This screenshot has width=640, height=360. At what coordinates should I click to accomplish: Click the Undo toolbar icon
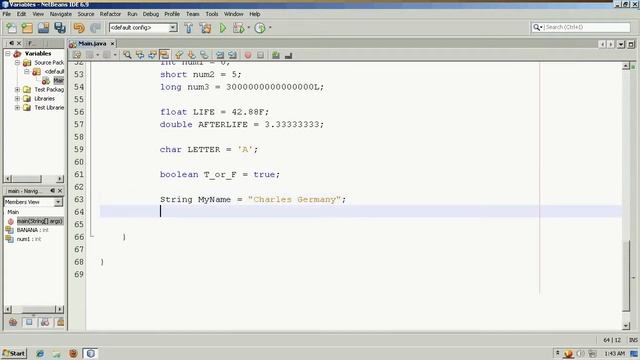tap(79, 28)
